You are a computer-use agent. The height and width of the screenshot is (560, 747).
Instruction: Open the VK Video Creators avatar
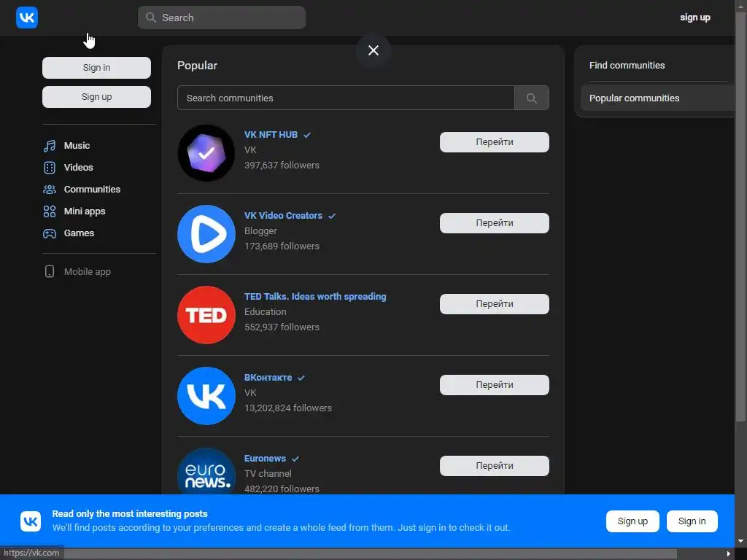(206, 234)
